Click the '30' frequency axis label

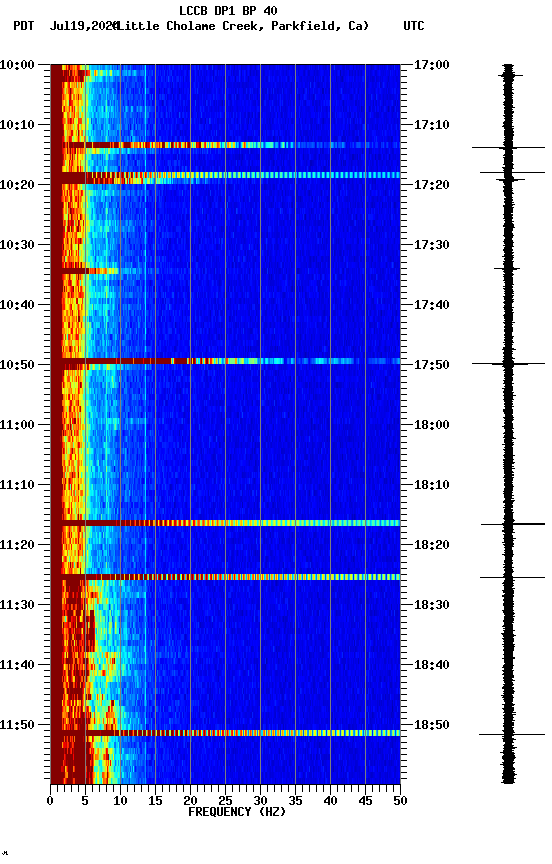click(x=260, y=801)
